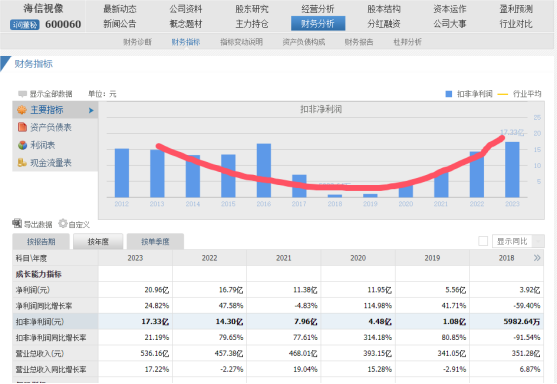Go to 新闻公告 page

(x=120, y=24)
